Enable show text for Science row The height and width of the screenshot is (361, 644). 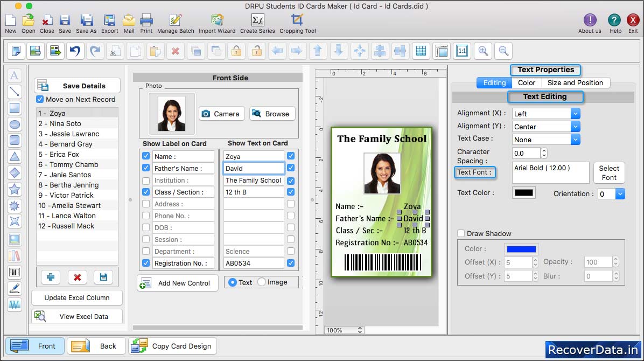[291, 251]
